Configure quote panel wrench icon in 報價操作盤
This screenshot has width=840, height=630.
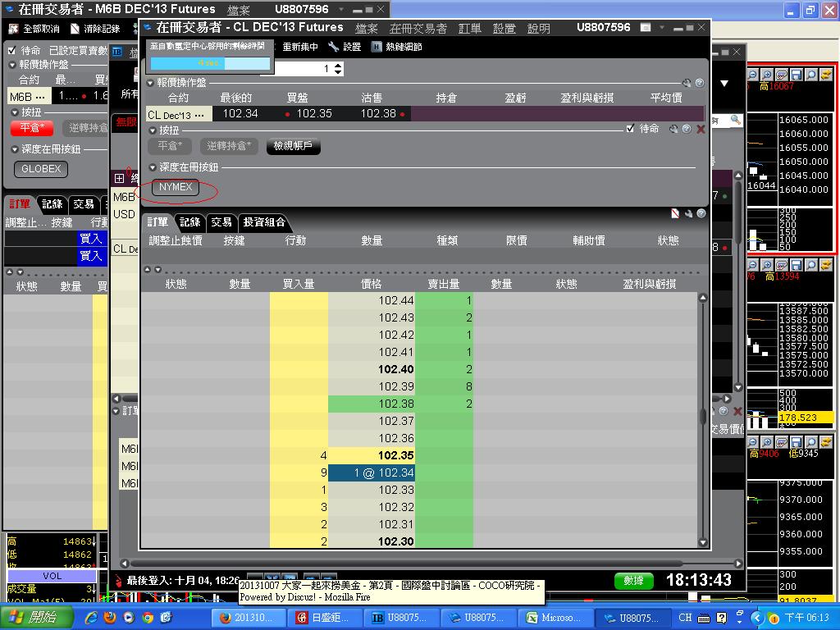(x=687, y=83)
